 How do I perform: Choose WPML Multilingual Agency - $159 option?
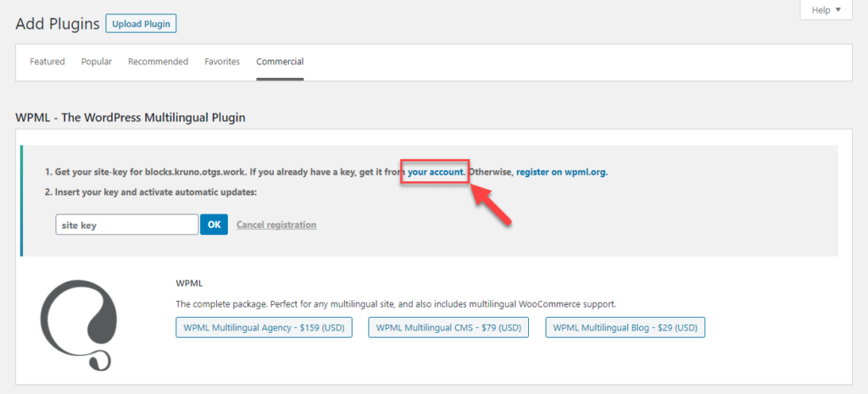point(264,328)
